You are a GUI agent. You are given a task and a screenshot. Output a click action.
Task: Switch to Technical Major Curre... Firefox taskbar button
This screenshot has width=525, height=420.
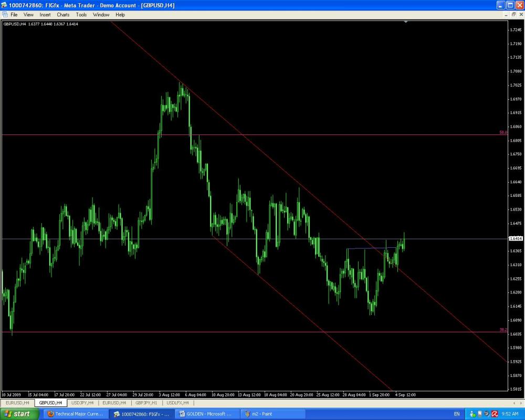[x=76, y=414]
